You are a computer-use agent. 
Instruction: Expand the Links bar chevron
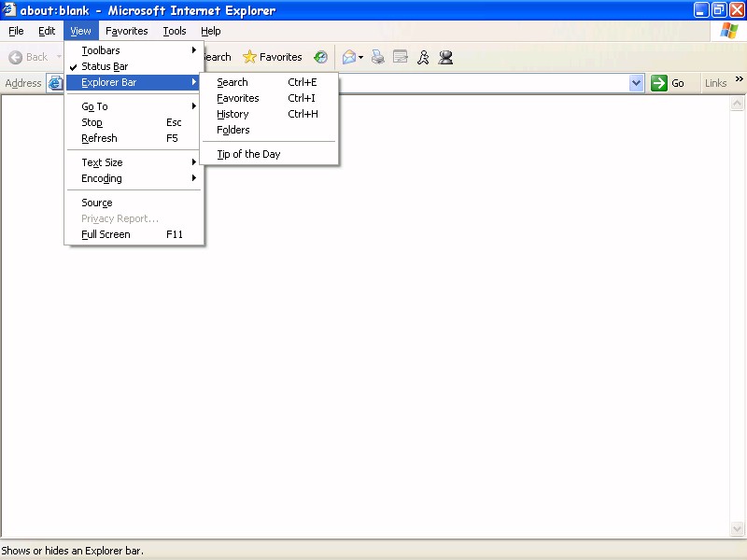pyautogui.click(x=739, y=79)
